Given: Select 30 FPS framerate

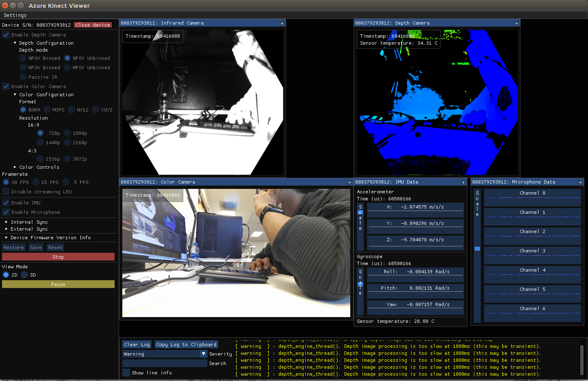Looking at the screenshot, I should coord(6,182).
